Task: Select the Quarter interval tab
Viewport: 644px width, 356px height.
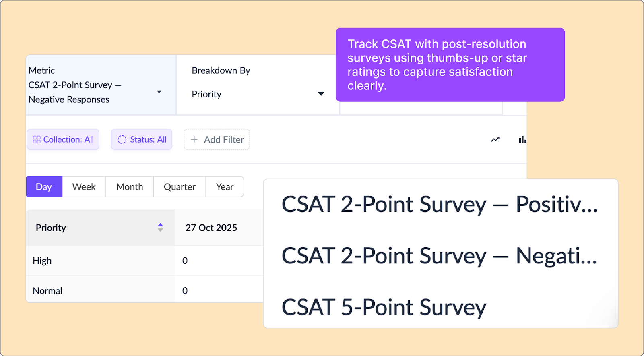Action: point(180,186)
